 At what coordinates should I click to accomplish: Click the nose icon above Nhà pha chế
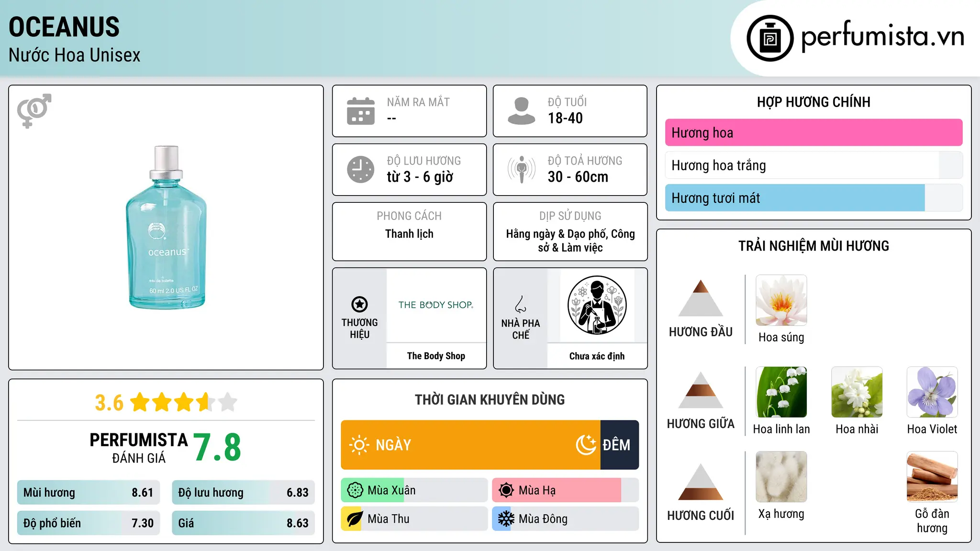[x=521, y=304]
